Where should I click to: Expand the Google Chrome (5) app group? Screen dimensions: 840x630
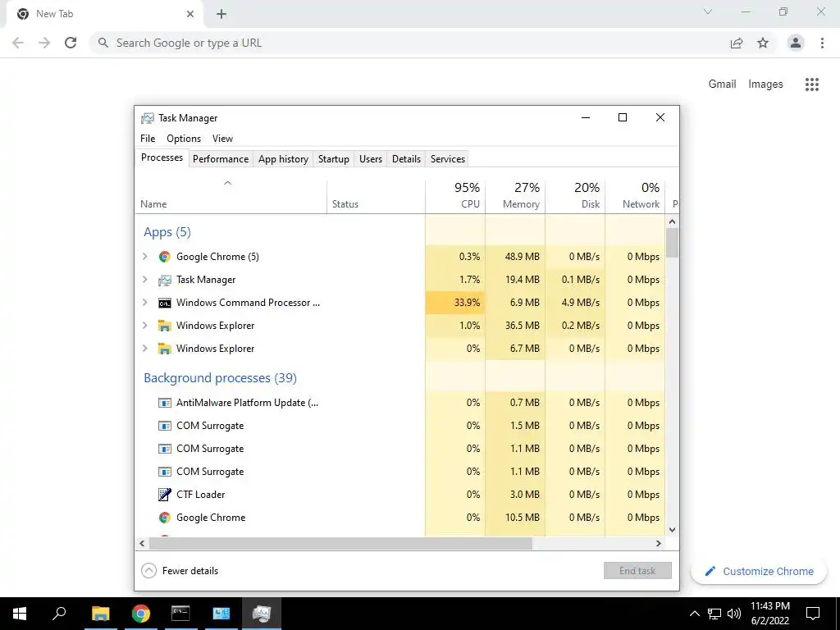(144, 257)
